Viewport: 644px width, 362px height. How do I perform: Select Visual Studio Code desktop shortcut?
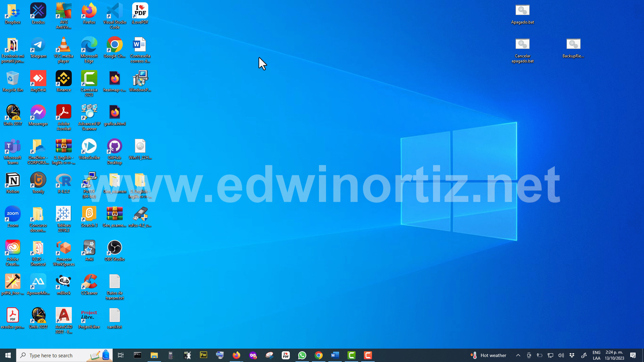click(115, 16)
